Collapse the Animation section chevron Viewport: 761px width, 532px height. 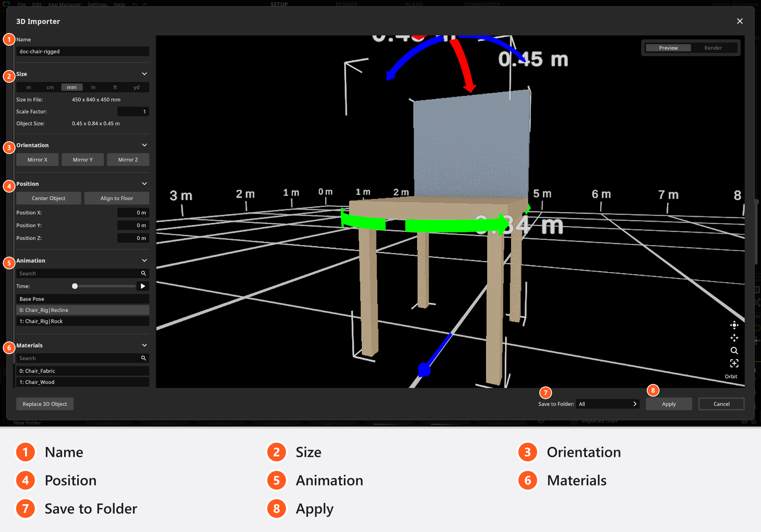pyautogui.click(x=144, y=261)
